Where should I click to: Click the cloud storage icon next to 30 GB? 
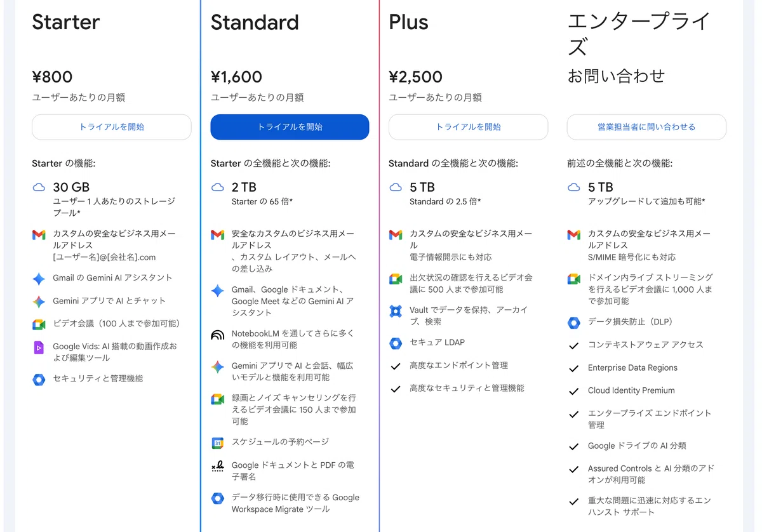tap(39, 187)
